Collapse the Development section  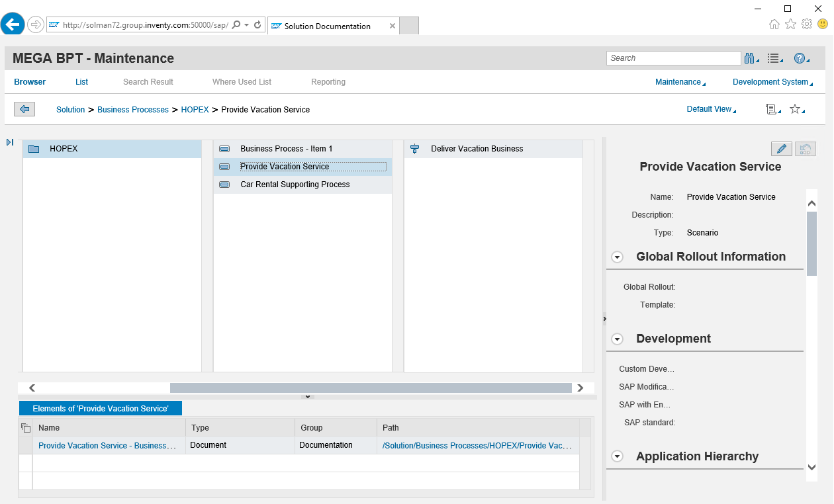pos(618,339)
